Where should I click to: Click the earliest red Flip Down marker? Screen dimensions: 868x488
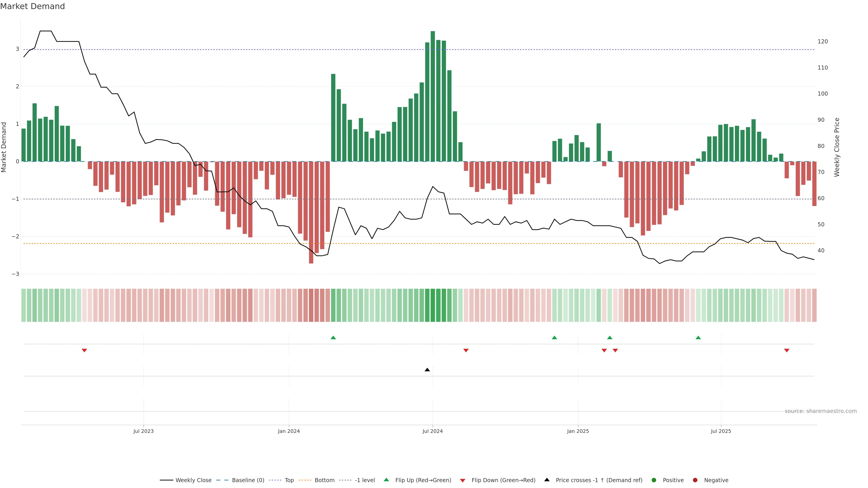point(84,350)
